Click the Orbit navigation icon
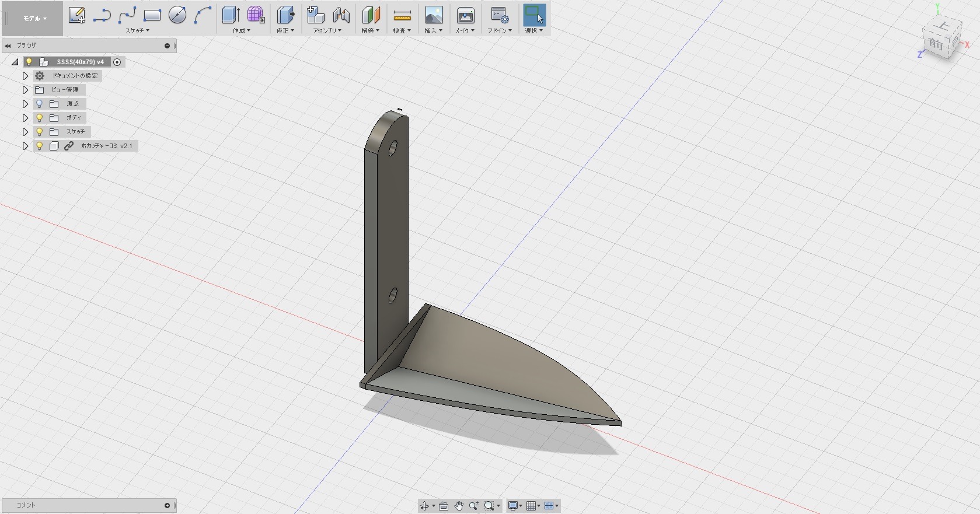 coord(424,506)
